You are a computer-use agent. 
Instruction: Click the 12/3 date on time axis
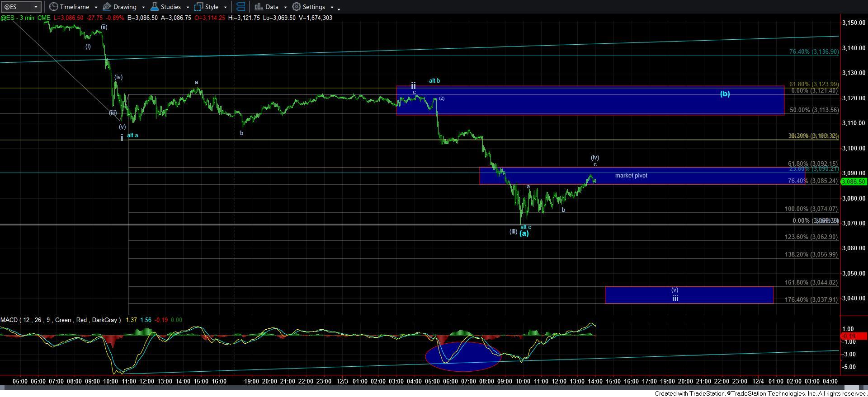tap(342, 381)
